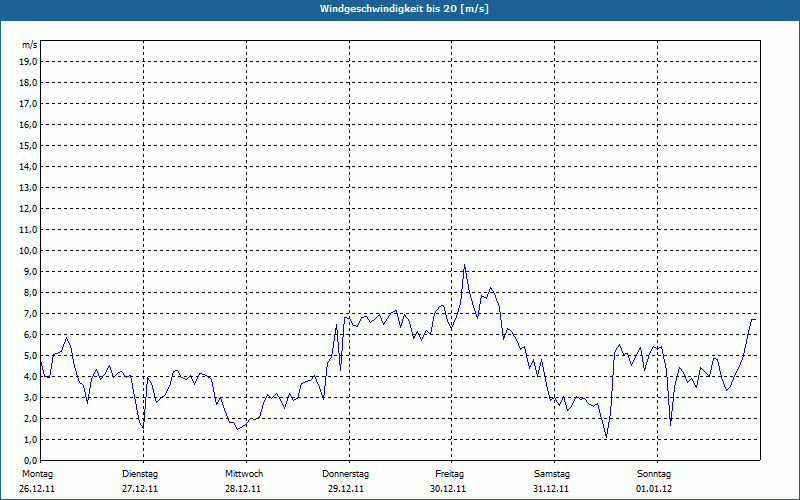Click the date 31.12.11
The width and height of the screenshot is (800, 500).
[x=551, y=489]
